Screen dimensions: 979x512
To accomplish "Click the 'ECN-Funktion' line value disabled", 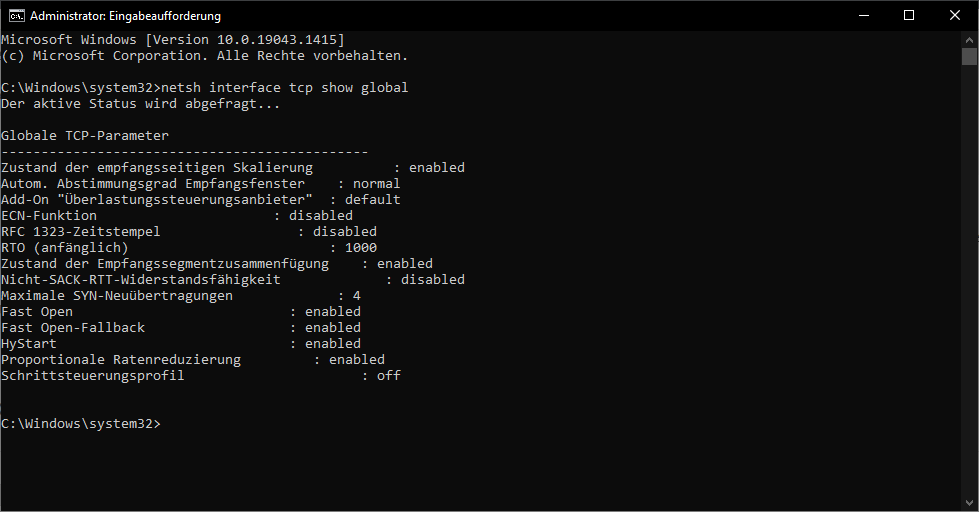I will pos(321,215).
